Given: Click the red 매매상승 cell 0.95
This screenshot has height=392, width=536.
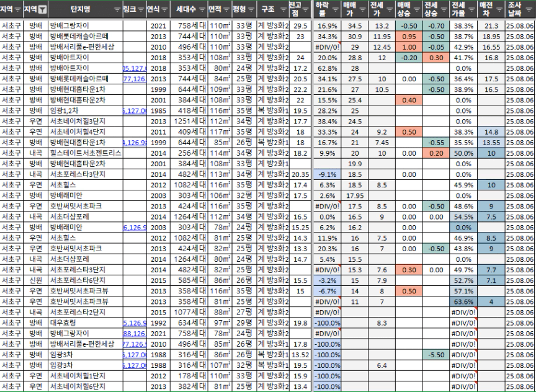Looking at the screenshot, I should pos(409,37).
